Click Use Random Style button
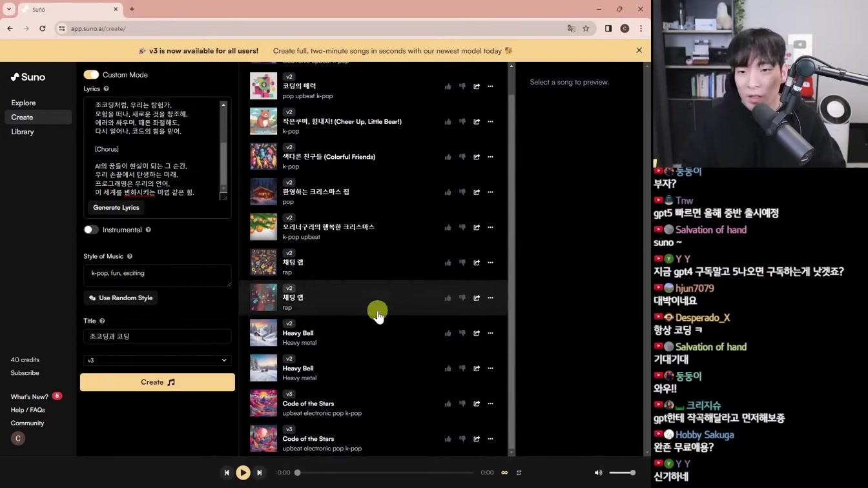Viewport: 868px width, 488px height. click(x=122, y=298)
